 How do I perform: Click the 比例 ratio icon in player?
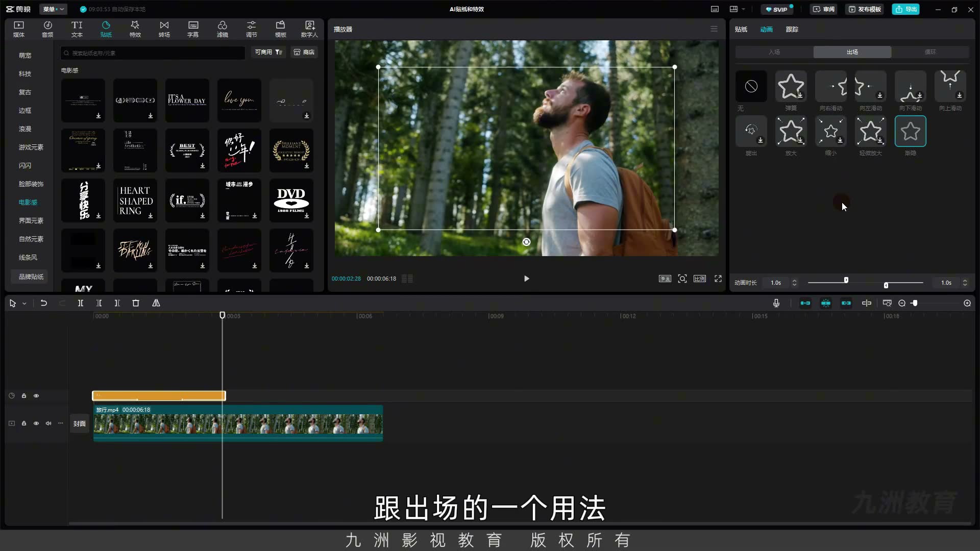click(700, 279)
